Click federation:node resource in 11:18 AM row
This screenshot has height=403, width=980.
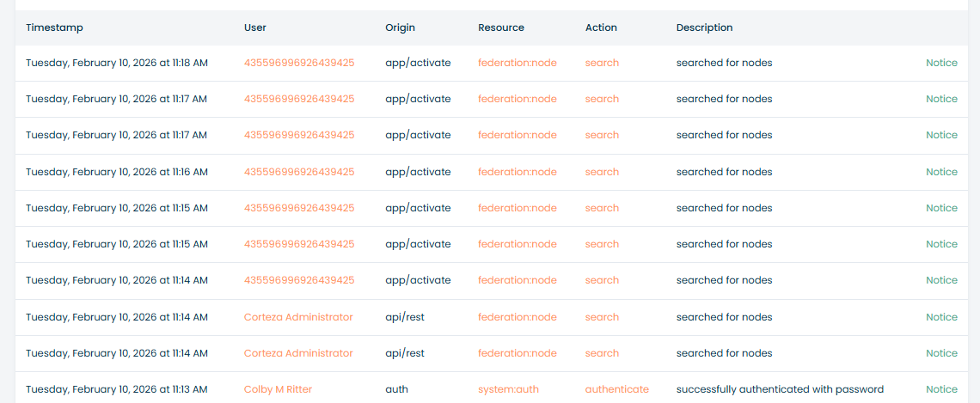pyautogui.click(x=518, y=63)
